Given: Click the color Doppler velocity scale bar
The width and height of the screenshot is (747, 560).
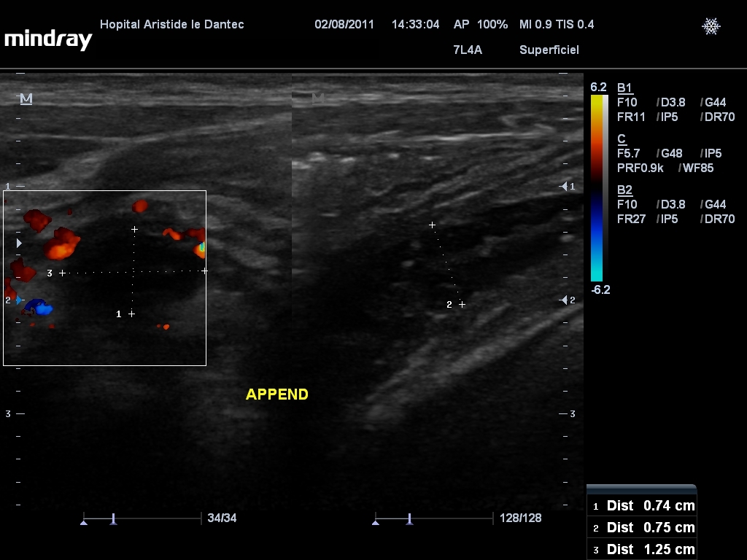Looking at the screenshot, I should pyautogui.click(x=599, y=188).
